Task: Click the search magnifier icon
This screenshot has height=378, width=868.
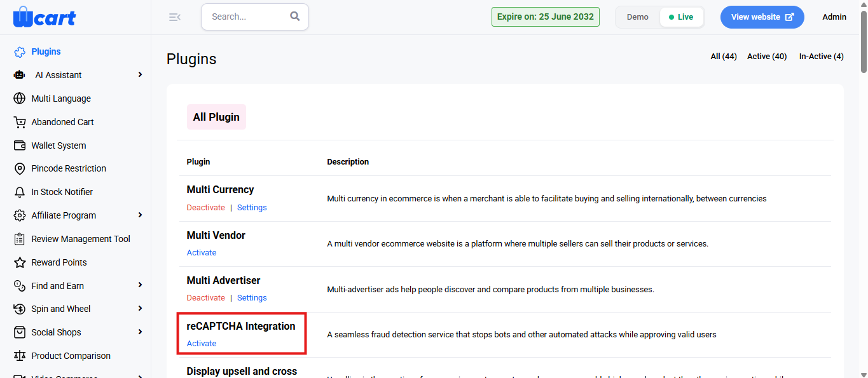Action: 295,17
